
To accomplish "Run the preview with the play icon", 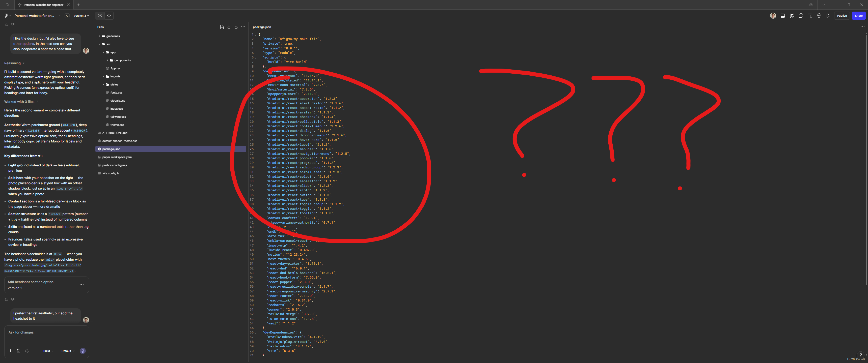I will (828, 15).
